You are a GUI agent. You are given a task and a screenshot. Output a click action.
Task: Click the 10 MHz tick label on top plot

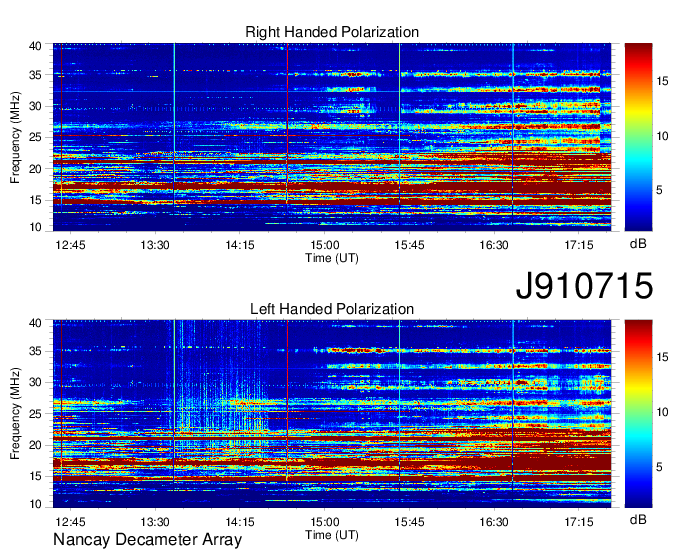pyautogui.click(x=35, y=227)
